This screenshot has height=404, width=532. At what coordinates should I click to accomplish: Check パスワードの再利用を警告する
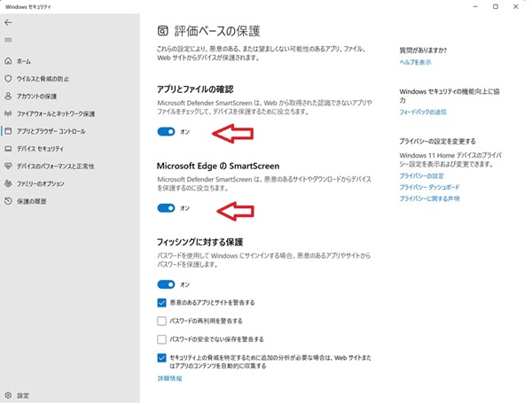[161, 321]
